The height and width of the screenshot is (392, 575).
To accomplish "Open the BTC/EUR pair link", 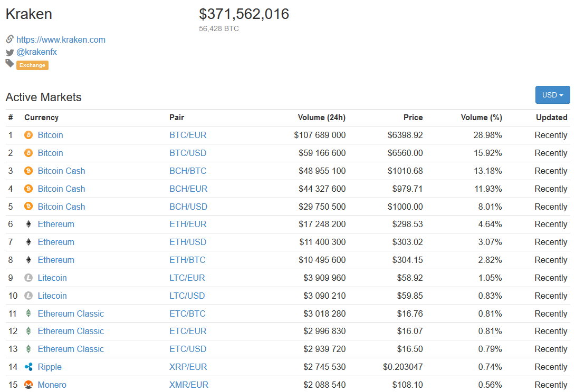I will pos(188,135).
